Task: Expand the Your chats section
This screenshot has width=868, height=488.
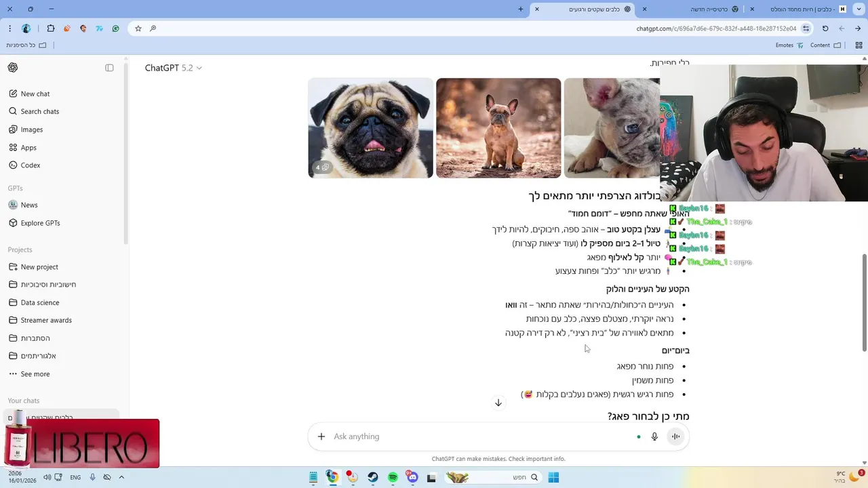Action: [24, 401]
